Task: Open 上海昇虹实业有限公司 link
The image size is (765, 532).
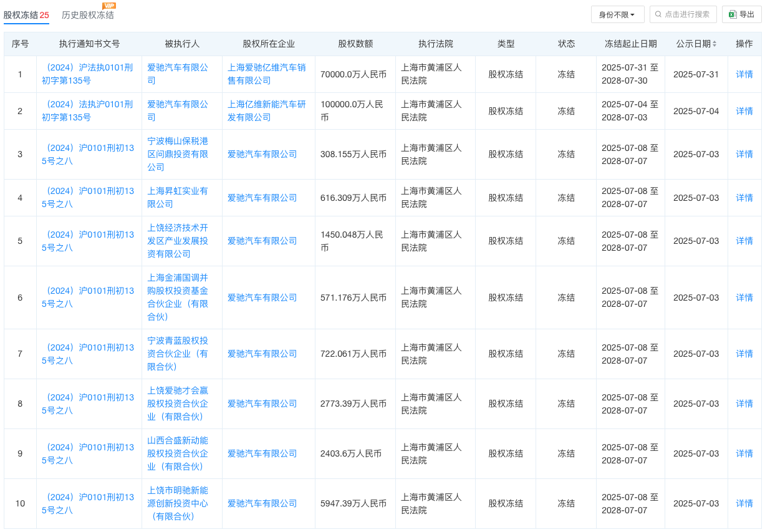Action: coord(178,198)
